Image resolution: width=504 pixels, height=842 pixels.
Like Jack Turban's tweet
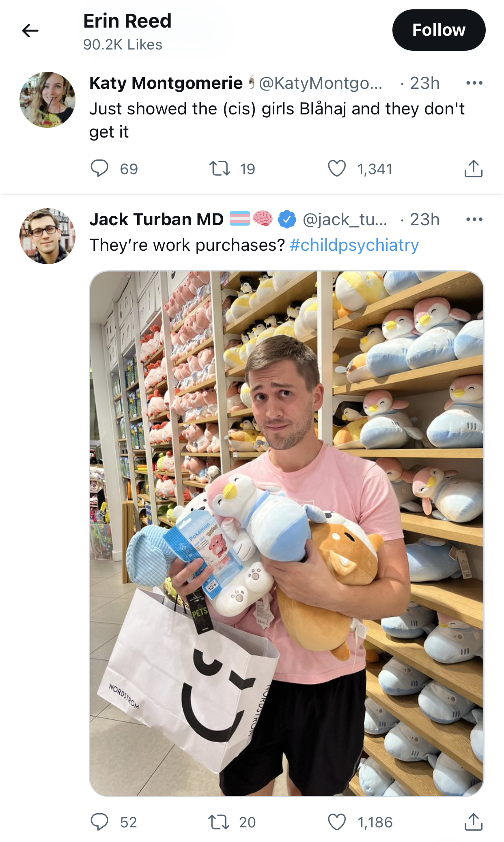336,822
